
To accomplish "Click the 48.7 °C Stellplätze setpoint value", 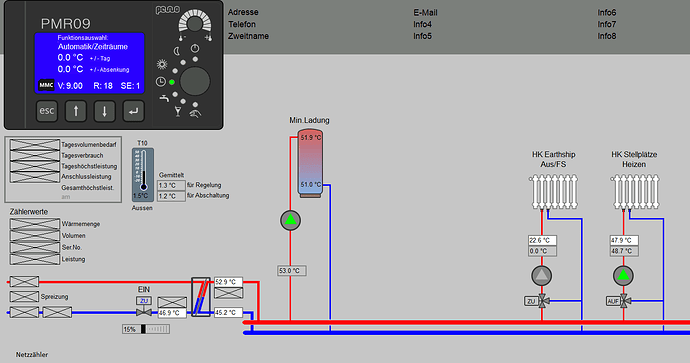I will point(624,251).
